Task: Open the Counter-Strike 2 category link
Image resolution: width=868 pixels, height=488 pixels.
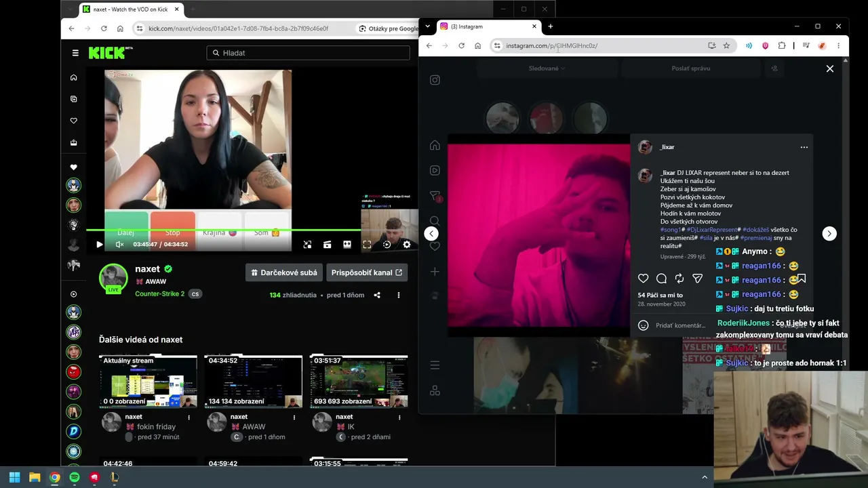Action: [159, 294]
